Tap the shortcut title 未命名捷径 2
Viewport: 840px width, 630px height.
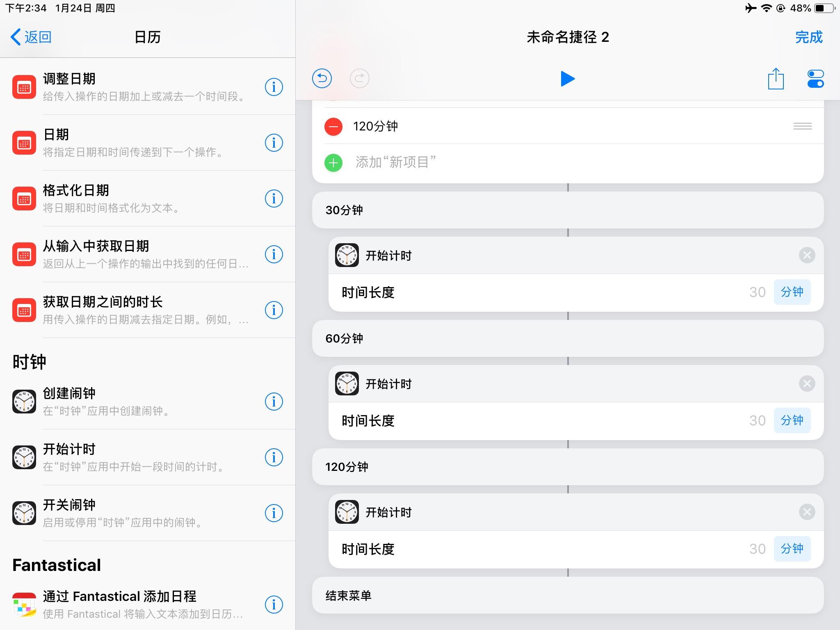pos(568,37)
